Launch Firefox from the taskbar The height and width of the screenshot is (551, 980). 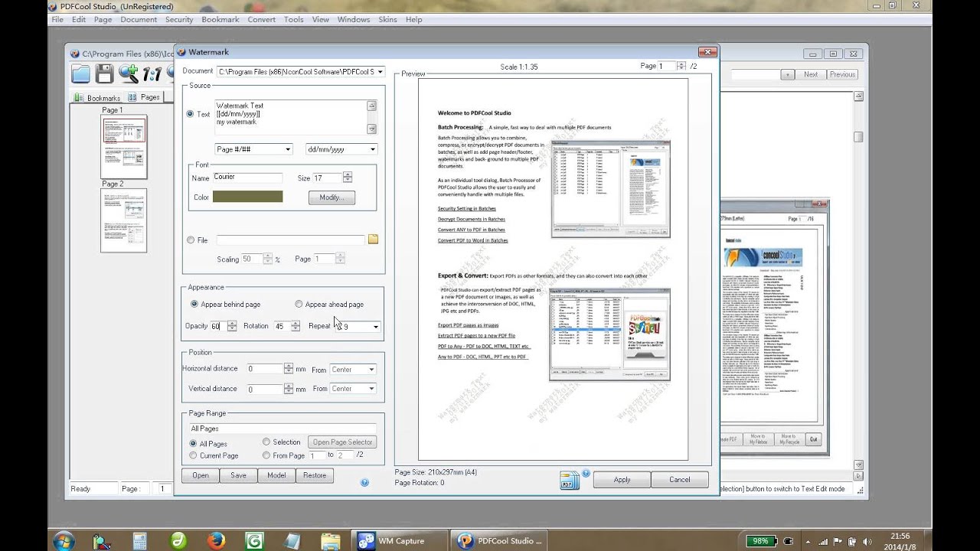(x=217, y=541)
